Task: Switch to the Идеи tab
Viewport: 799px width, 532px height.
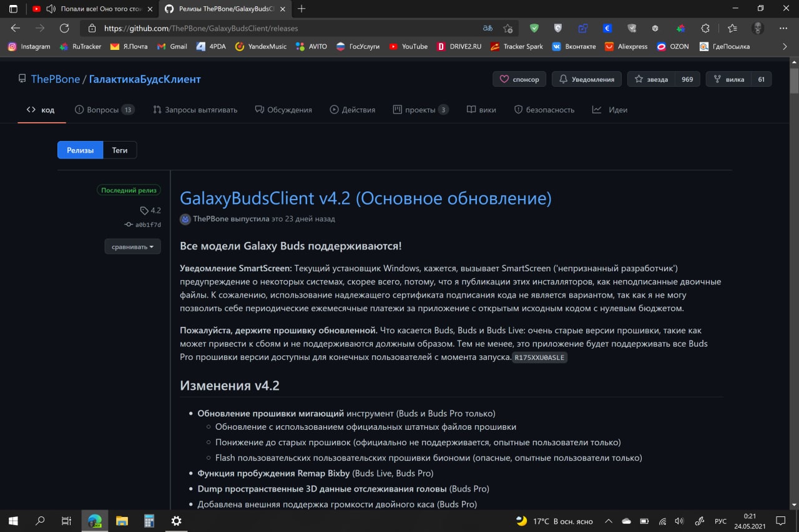Action: click(x=610, y=110)
